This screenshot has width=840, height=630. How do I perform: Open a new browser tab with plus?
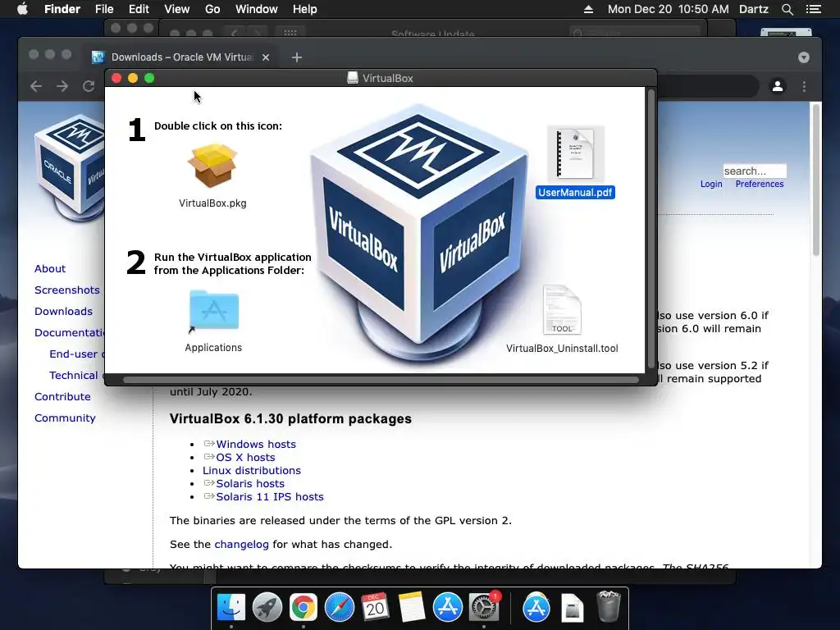click(x=297, y=57)
